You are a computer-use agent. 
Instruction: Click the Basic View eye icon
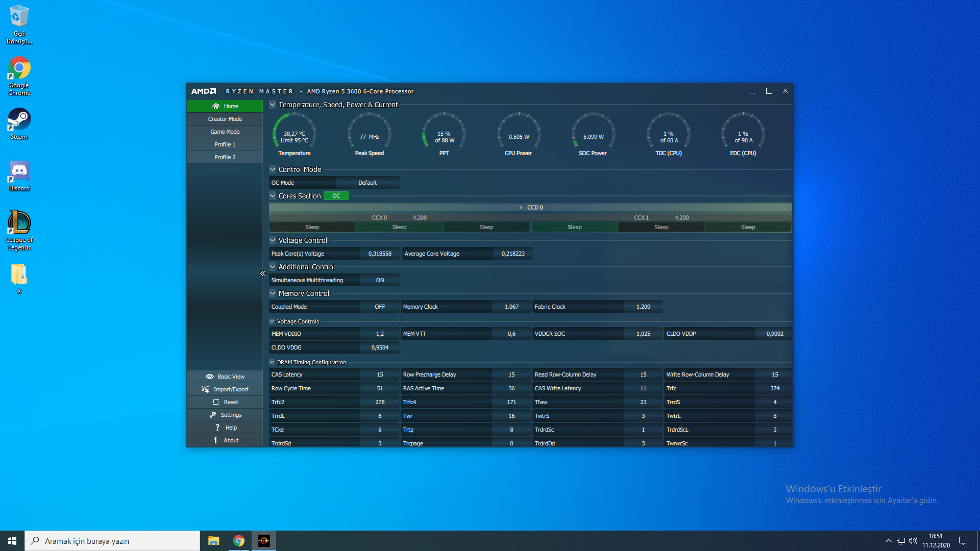(210, 377)
